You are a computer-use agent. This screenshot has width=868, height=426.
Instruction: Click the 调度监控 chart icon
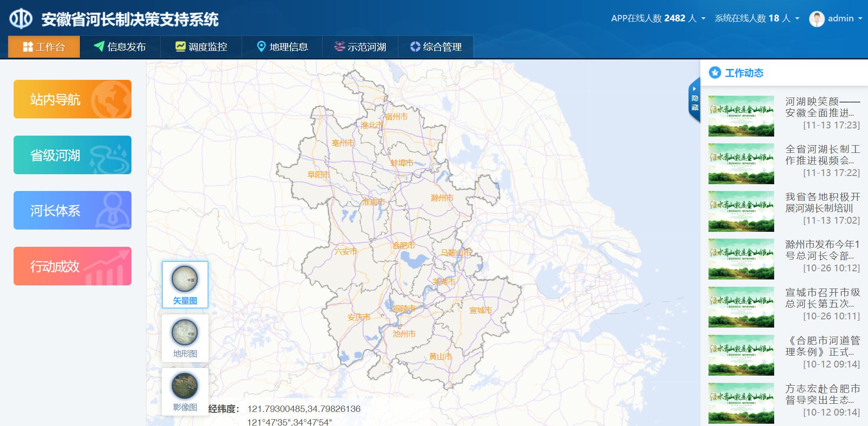(x=180, y=46)
